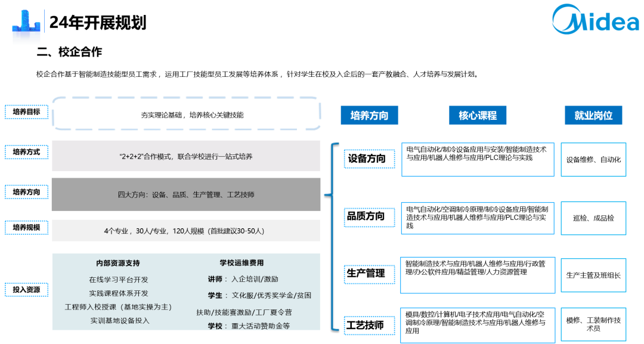This screenshot has height=344, width=644.
Task: Click the 设备方向 direction icon box
Action: [368, 160]
